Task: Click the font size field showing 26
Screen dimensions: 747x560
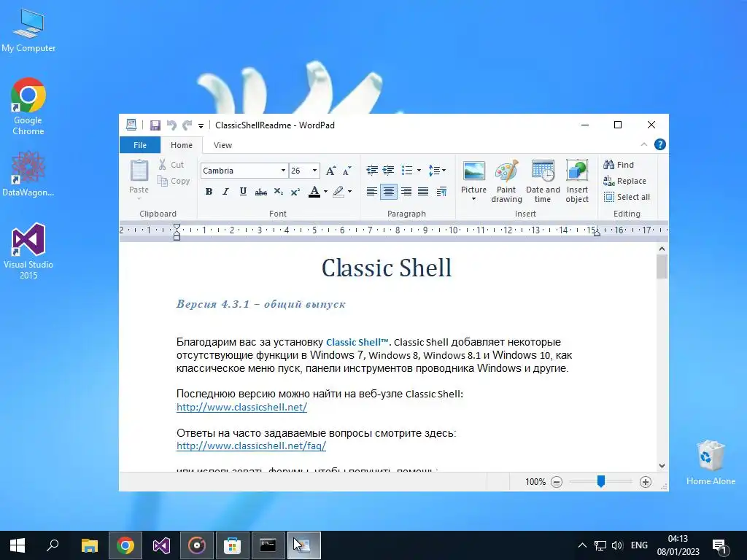Action: [300, 171]
